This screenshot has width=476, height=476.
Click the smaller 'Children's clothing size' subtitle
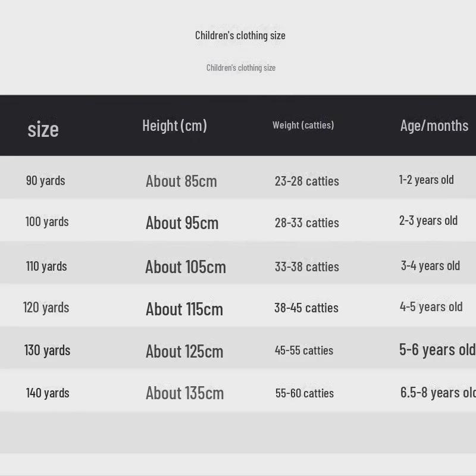(x=241, y=68)
